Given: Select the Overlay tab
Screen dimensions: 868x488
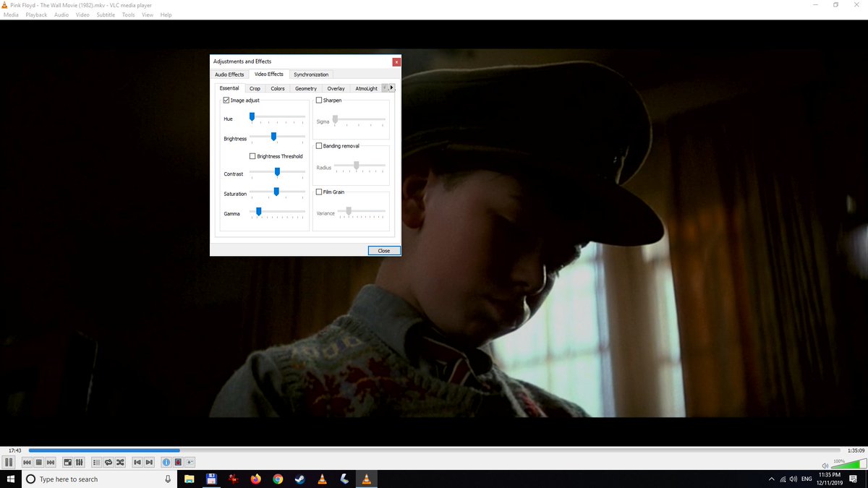Looking at the screenshot, I should [x=336, y=88].
